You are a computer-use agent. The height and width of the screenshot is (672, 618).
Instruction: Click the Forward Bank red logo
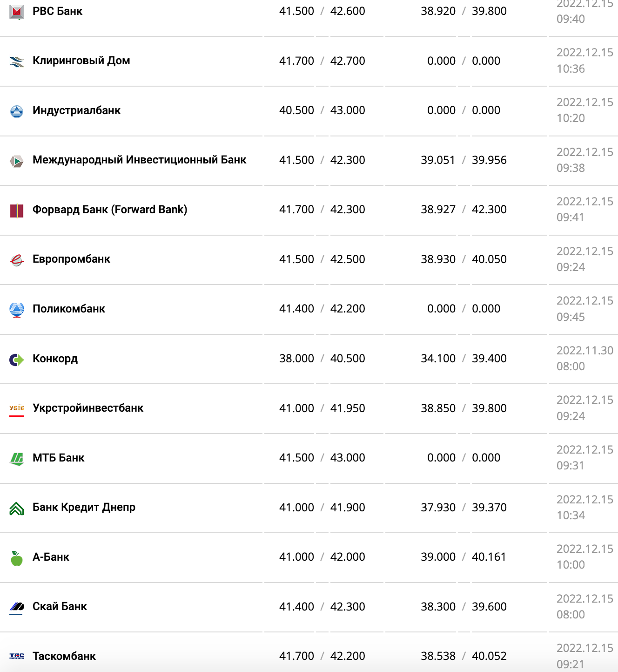17,210
